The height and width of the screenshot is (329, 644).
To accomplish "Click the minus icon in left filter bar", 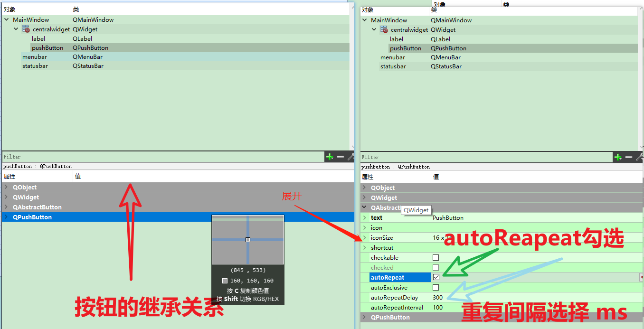I will click(x=340, y=157).
